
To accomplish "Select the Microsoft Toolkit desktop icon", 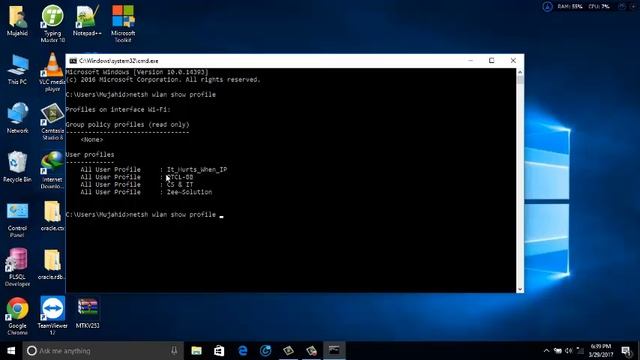I will click(123, 24).
